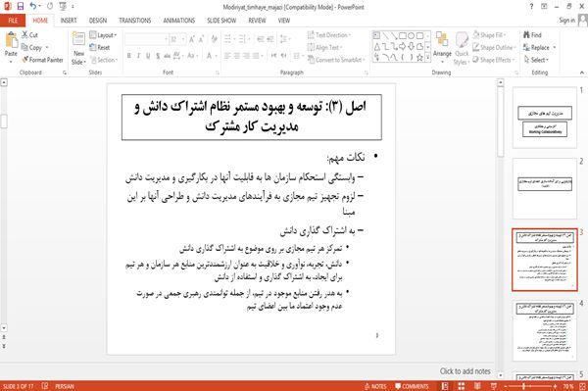The height and width of the screenshot is (391, 588).
Task: Open the Shape Outline dropdown
Action: click(495, 48)
